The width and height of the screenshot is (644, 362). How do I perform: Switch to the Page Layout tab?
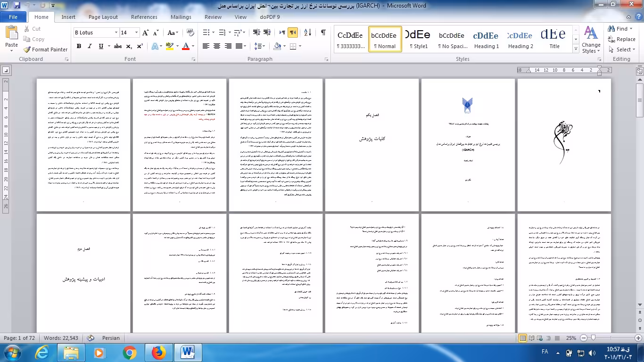103,17
